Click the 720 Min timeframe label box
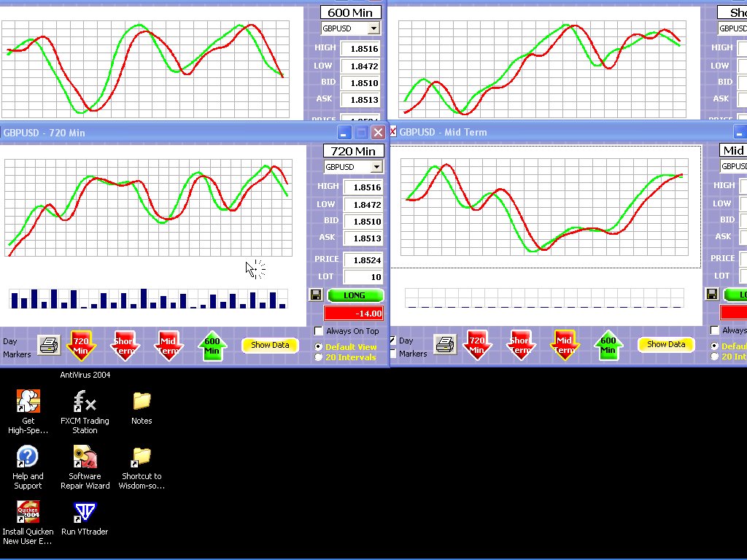The width and height of the screenshot is (747, 560). (x=353, y=151)
